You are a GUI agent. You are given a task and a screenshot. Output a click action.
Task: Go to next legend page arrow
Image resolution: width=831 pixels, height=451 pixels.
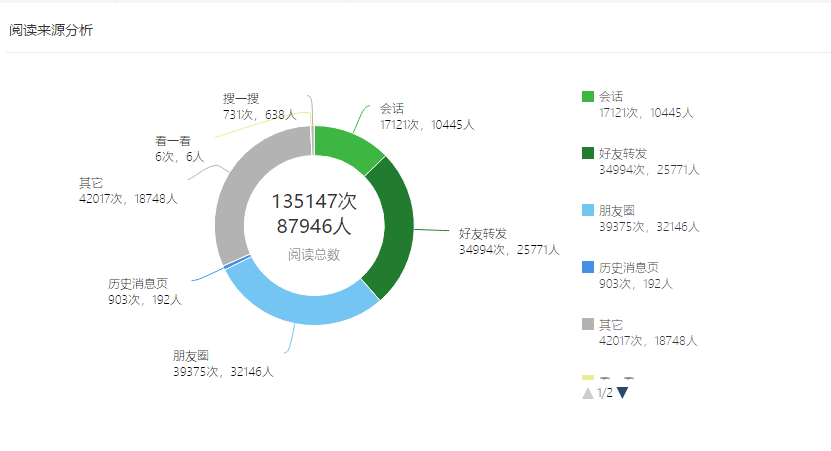(623, 393)
